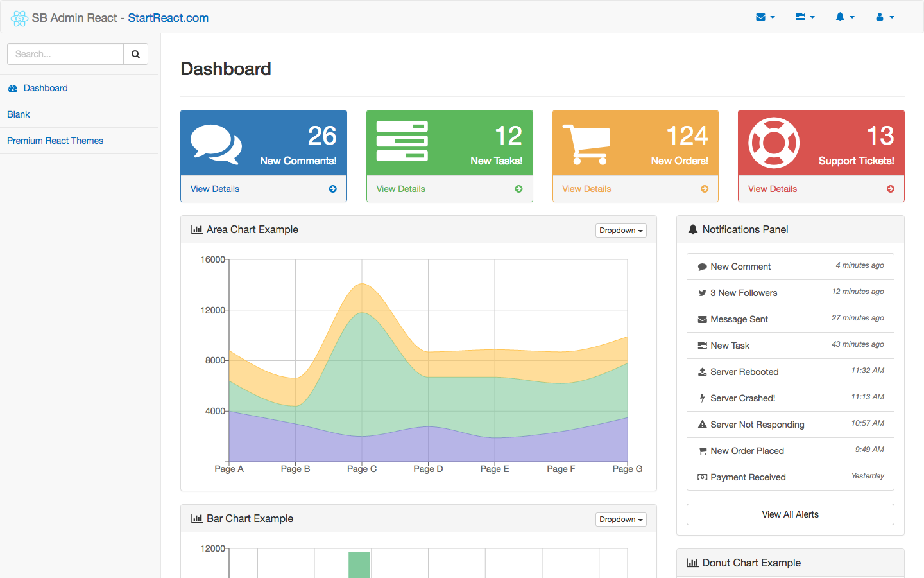Open the Blank page from sidebar
This screenshot has height=578, width=924.
(x=79, y=114)
